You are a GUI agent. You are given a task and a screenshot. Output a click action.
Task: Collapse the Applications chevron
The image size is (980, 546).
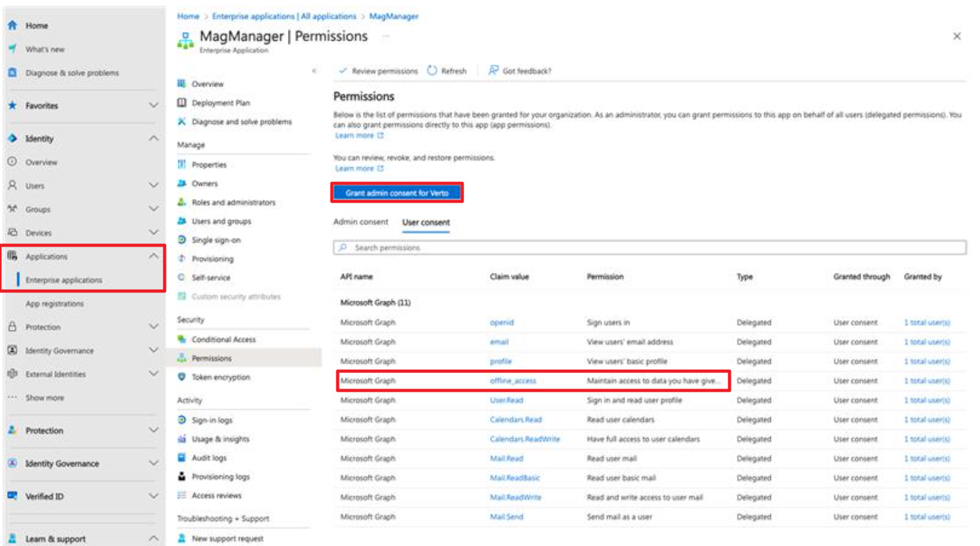pos(154,256)
